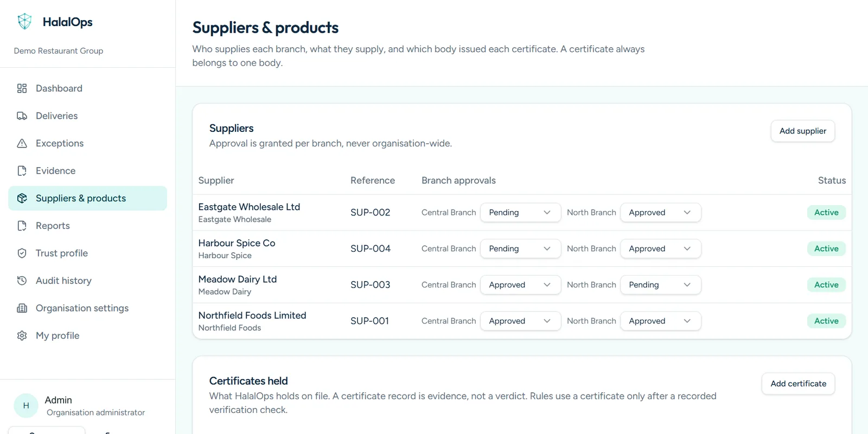Image resolution: width=868 pixels, height=434 pixels.
Task: Click the Add certificate button
Action: pyautogui.click(x=799, y=384)
